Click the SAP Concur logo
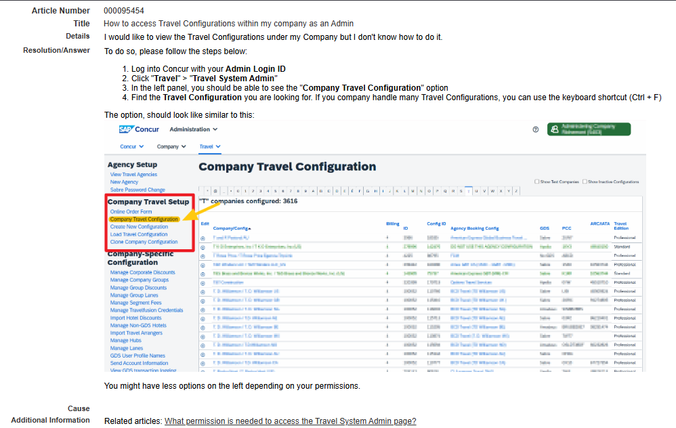The image size is (676, 428). point(139,129)
